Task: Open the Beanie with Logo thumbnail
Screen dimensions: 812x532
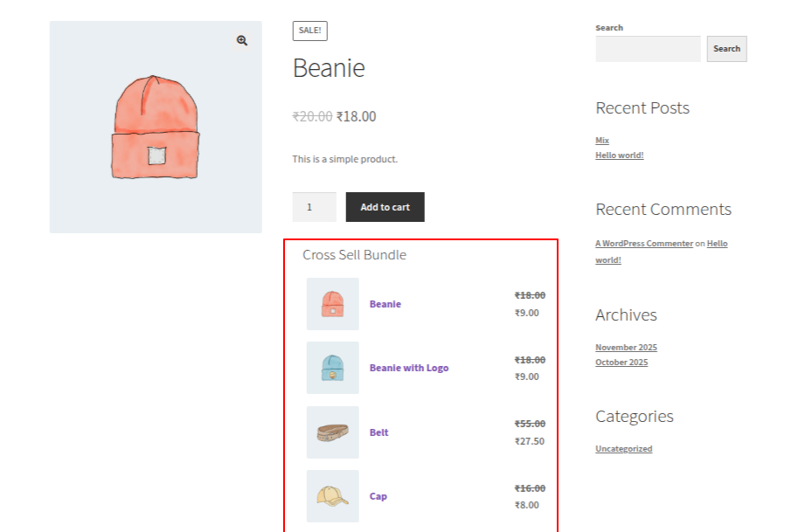Action: [332, 368]
